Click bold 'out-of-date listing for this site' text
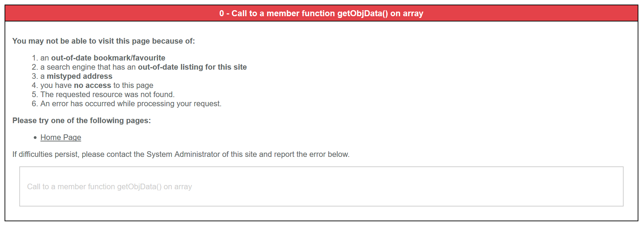 coord(192,67)
